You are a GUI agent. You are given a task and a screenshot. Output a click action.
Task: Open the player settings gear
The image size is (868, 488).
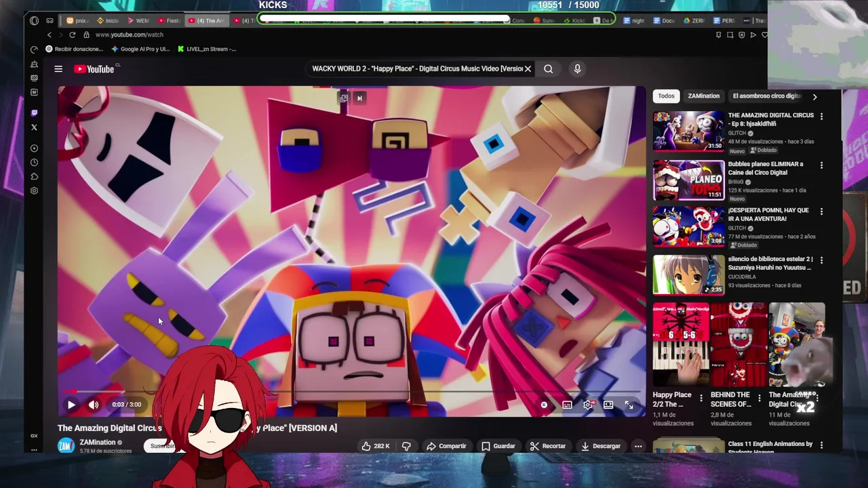(588, 405)
